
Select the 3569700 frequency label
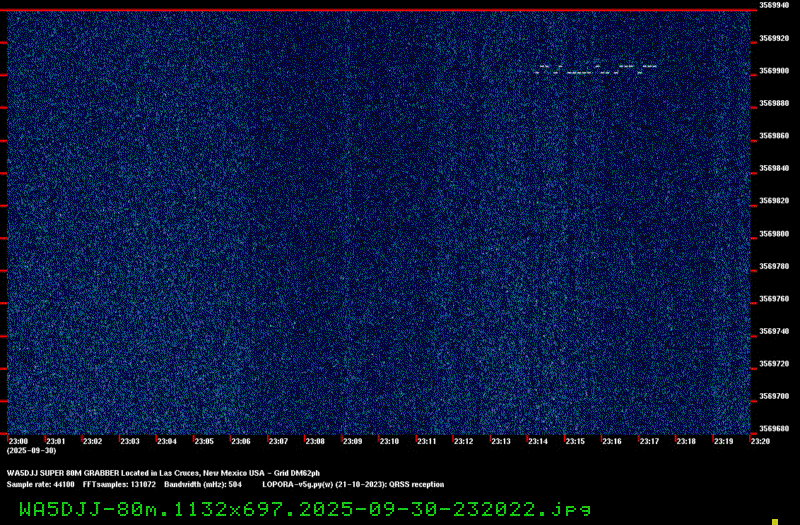(774, 396)
